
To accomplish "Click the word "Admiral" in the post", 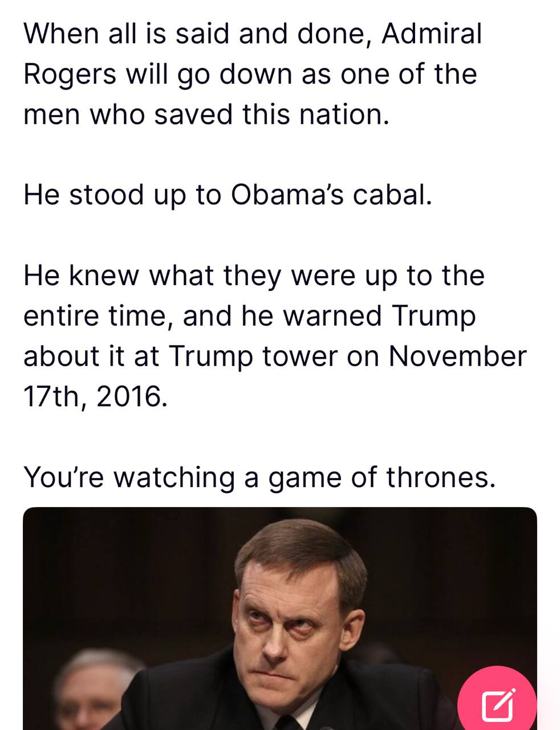I will click(x=432, y=34).
